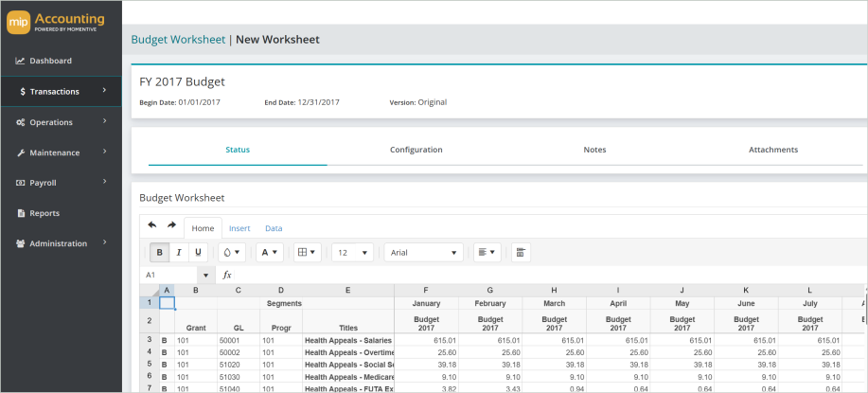This screenshot has width=868, height=393.
Task: Click the Budget Worksheet breadcrumb link
Action: click(x=177, y=40)
